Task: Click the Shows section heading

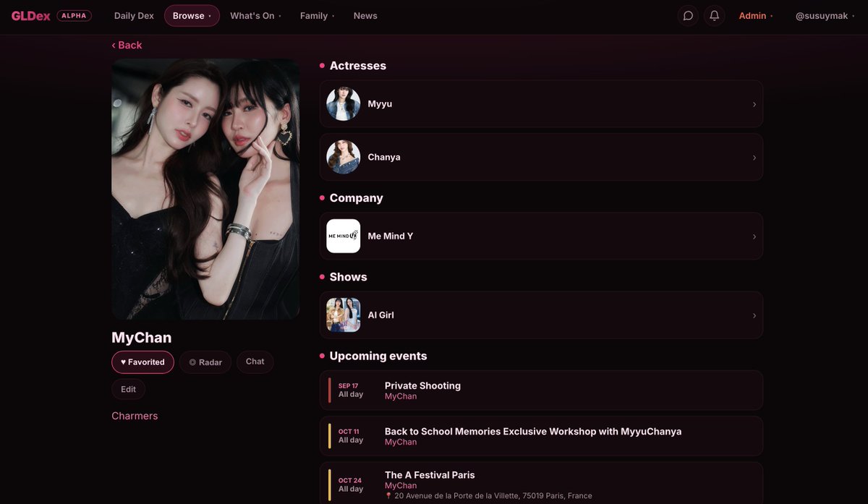Action: pyautogui.click(x=348, y=277)
